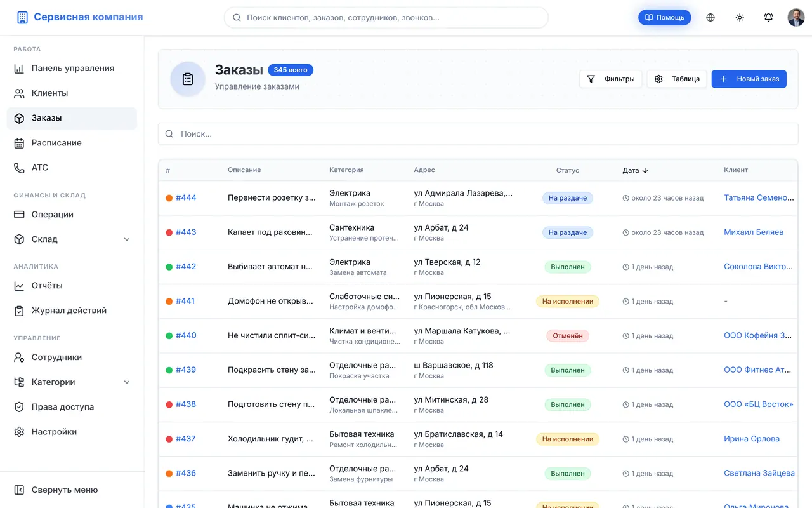Viewport: 812px width, 508px height.
Task: Open notifications bell icon
Action: [x=768, y=18]
